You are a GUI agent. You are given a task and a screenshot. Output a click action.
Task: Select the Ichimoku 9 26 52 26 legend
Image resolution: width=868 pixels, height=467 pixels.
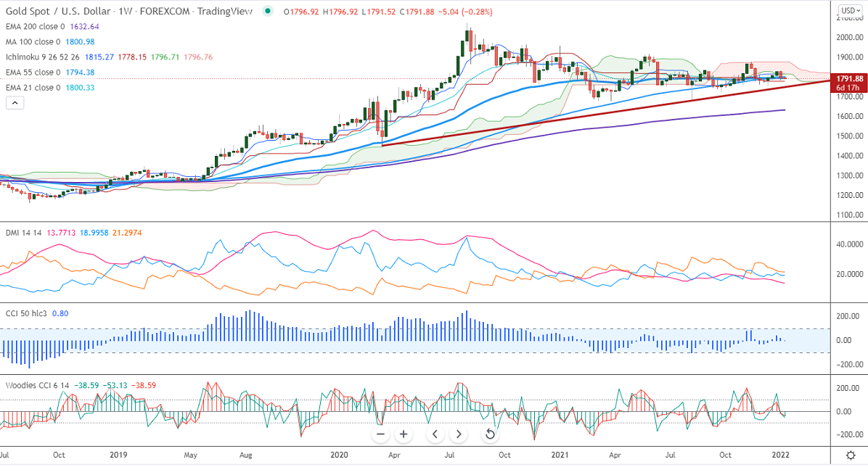43,57
